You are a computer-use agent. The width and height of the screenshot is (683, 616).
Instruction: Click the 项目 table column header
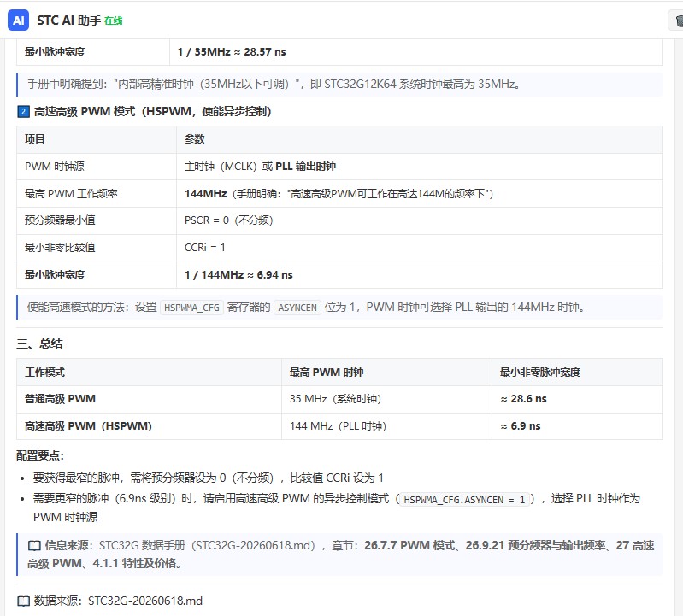pos(35,139)
